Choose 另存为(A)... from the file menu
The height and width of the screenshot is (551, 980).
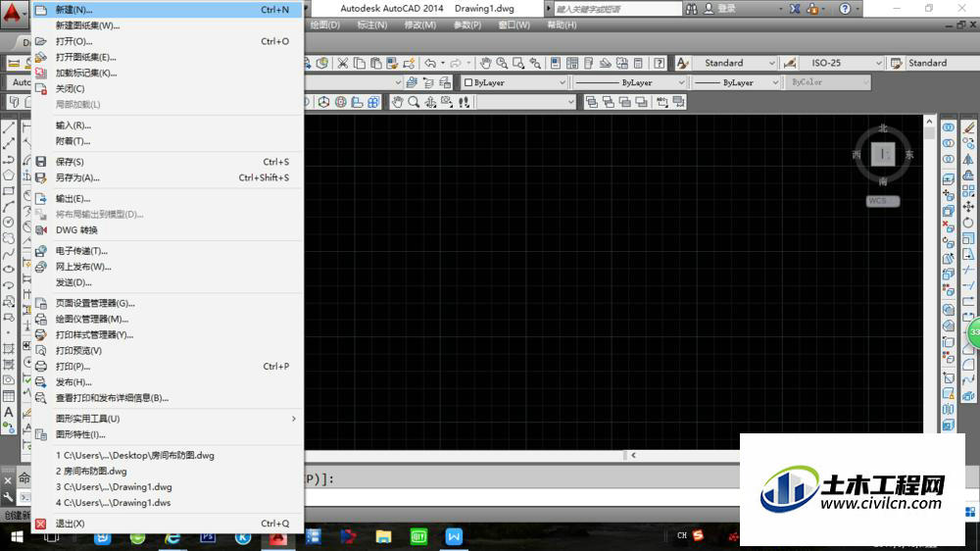pyautogui.click(x=169, y=177)
